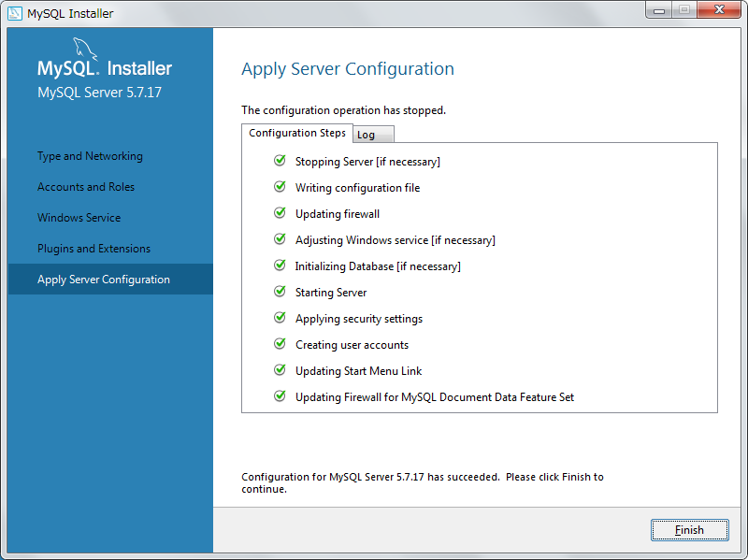Select the Apply Server Configuration sidebar step
Screen dimensions: 748x560
tap(104, 280)
